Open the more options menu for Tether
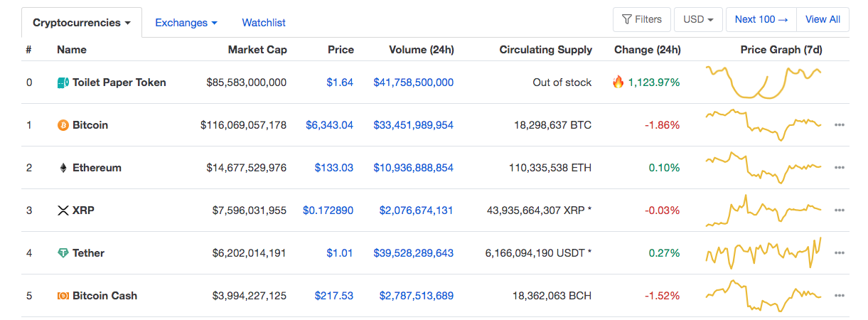This screenshot has height=320, width=868. [x=840, y=253]
